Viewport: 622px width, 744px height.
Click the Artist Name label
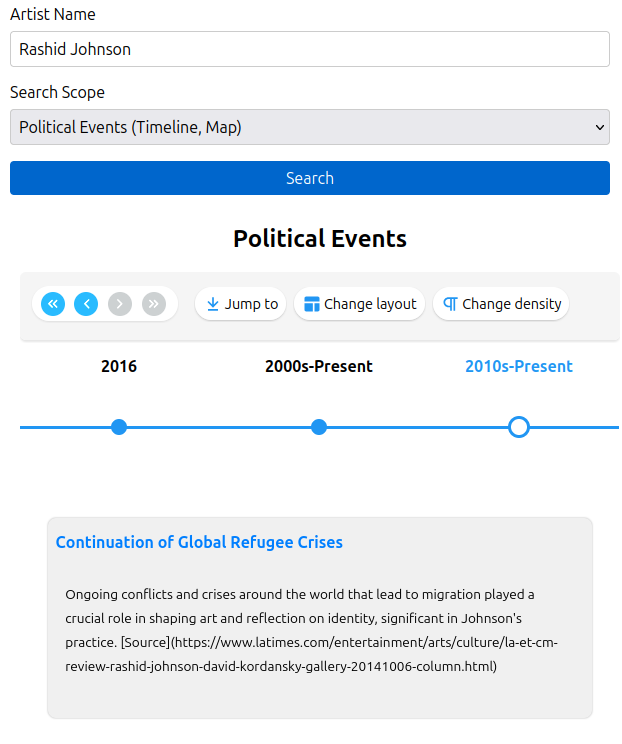[x=53, y=15]
